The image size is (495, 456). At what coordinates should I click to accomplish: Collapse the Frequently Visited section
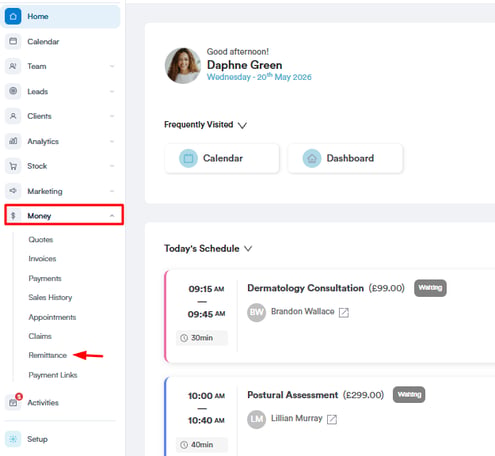pyautogui.click(x=242, y=125)
